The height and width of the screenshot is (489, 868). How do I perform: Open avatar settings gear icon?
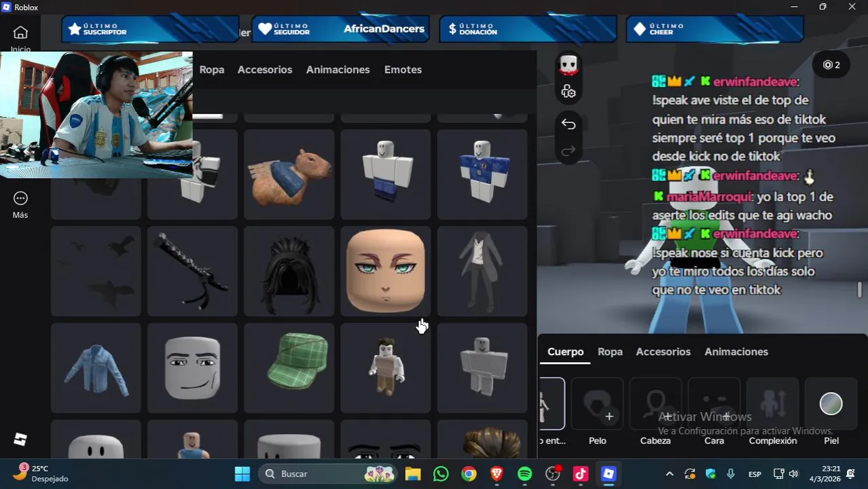[x=568, y=91]
